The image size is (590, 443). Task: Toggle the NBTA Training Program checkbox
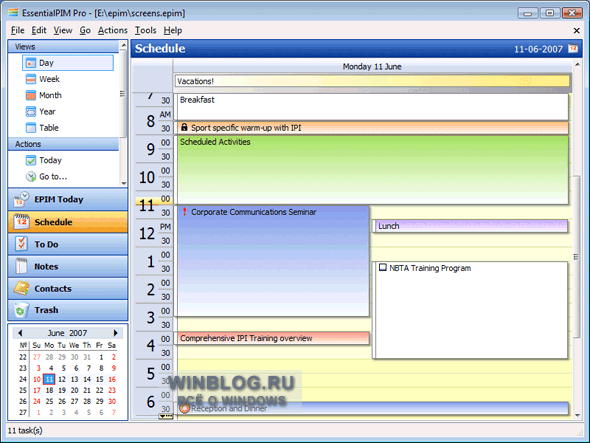click(383, 268)
